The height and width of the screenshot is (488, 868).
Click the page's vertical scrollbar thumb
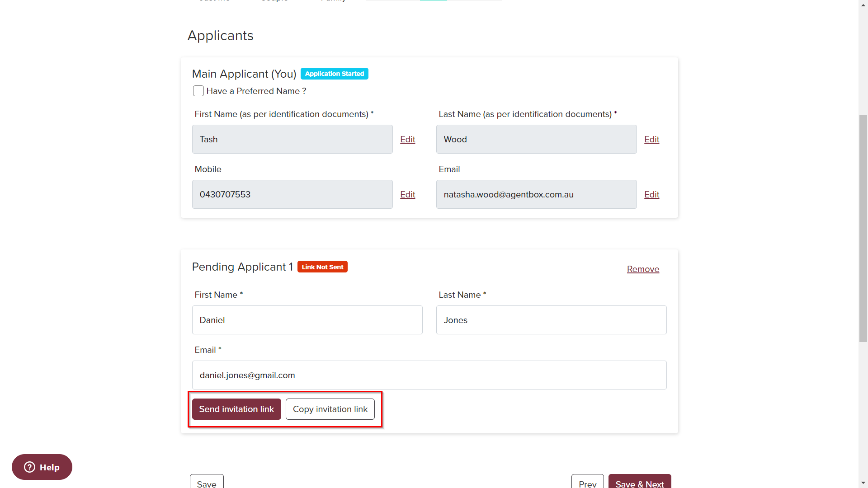(x=863, y=228)
